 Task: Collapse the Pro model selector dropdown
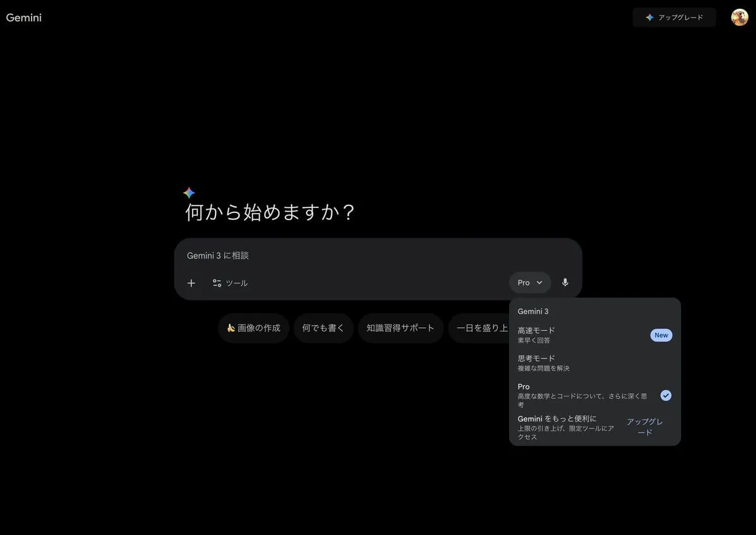tap(529, 282)
